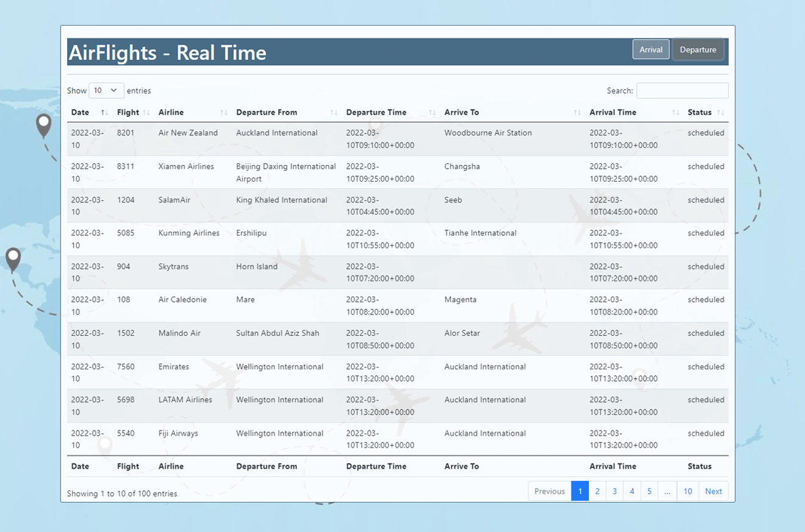Sort table by Date column arrows
The height and width of the screenshot is (532, 805).
point(104,113)
